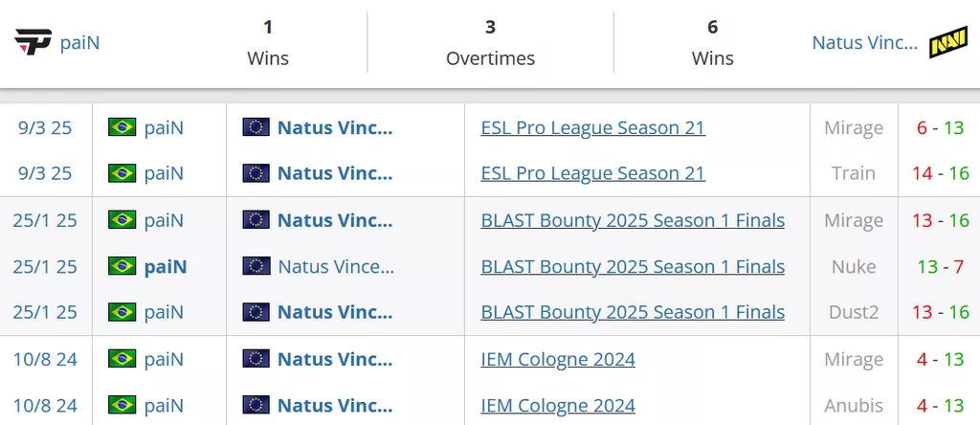Select the bold paiN name in the Nuke row

click(x=166, y=266)
